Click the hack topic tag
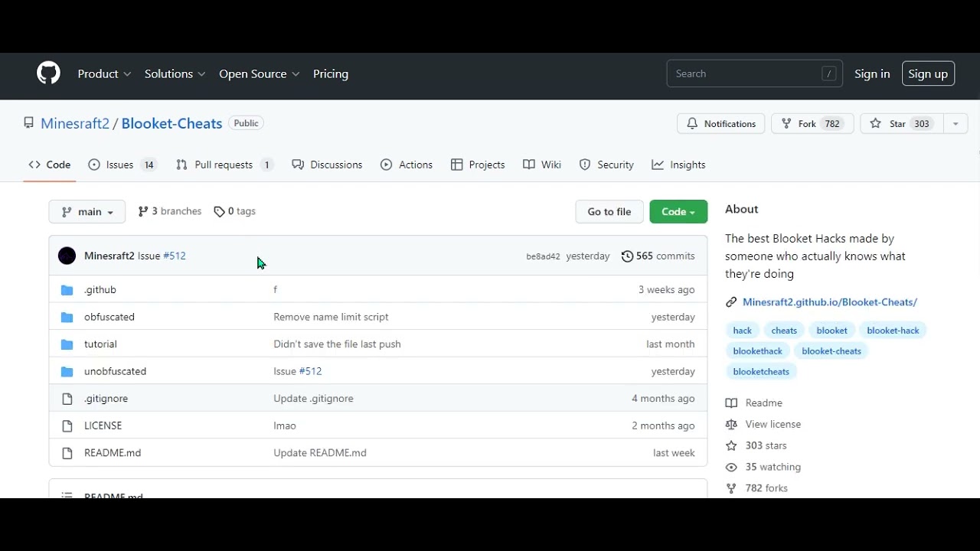The width and height of the screenshot is (980, 551). [x=743, y=331]
